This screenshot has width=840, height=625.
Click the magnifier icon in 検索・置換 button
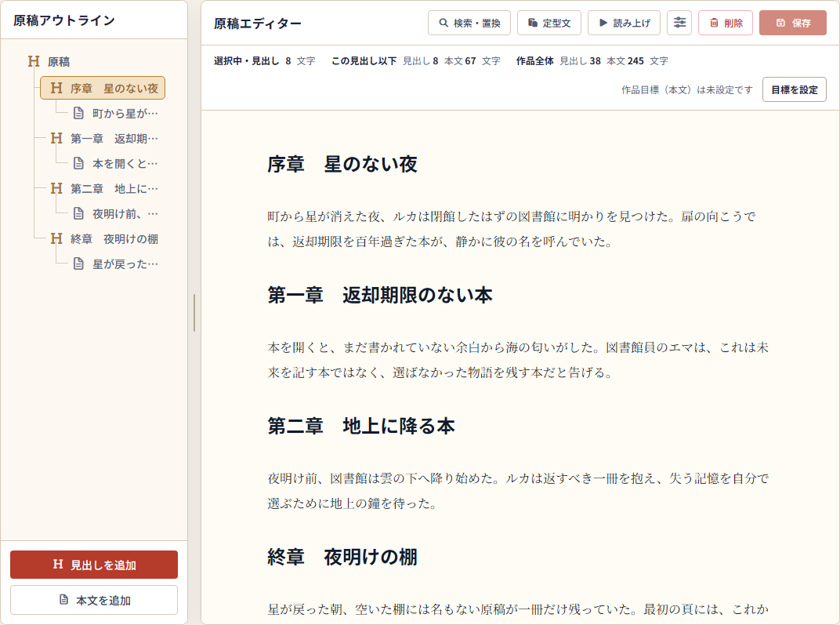[x=444, y=23]
